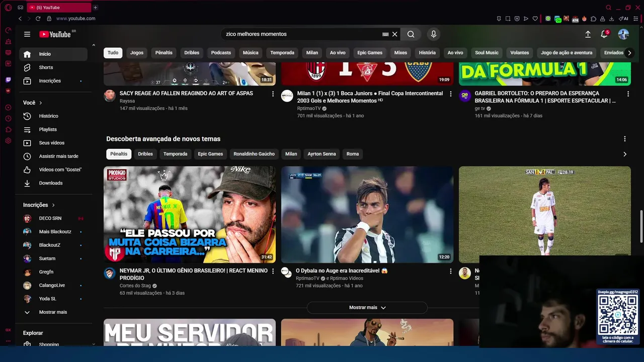Open the YouTube hamburger guide menu

point(27,34)
